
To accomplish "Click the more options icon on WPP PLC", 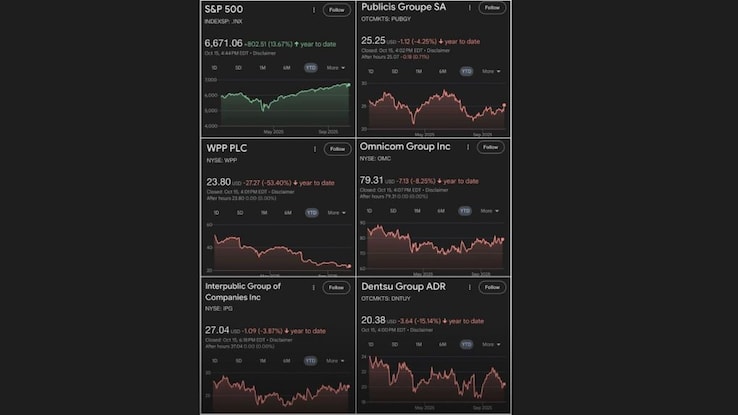I will [x=314, y=149].
